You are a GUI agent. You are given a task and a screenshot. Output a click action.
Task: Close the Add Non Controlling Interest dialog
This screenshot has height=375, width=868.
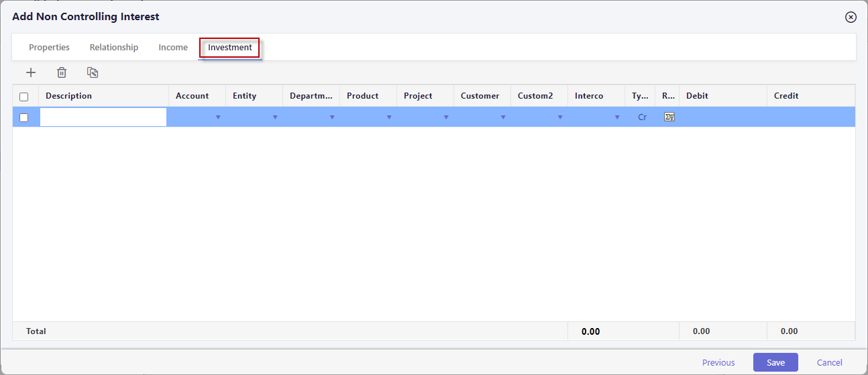pos(851,17)
